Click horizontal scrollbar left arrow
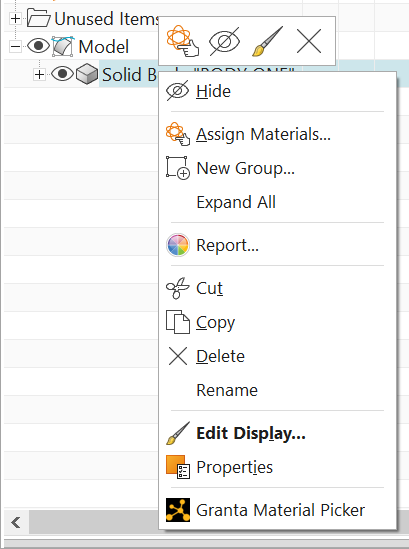The width and height of the screenshot is (409, 549). [x=16, y=522]
